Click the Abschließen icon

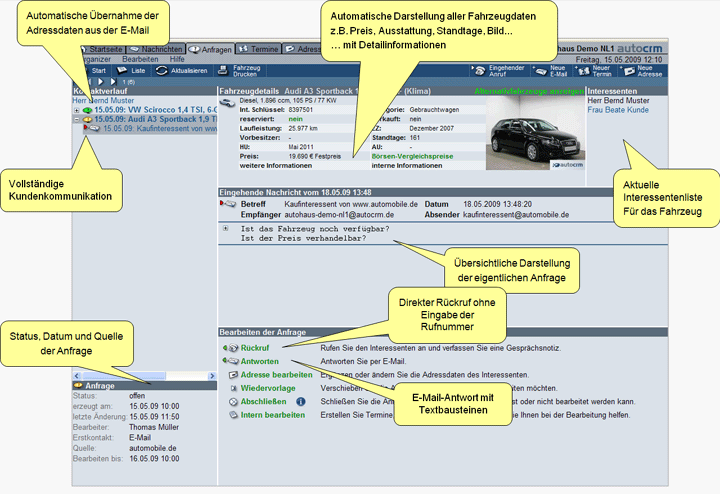point(233,402)
